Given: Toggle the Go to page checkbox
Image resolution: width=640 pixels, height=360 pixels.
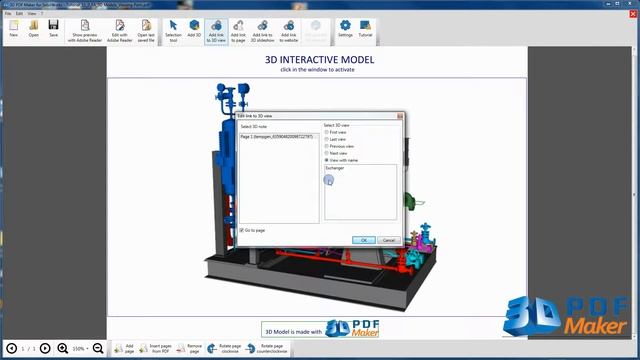Looking at the screenshot, I should point(242,230).
